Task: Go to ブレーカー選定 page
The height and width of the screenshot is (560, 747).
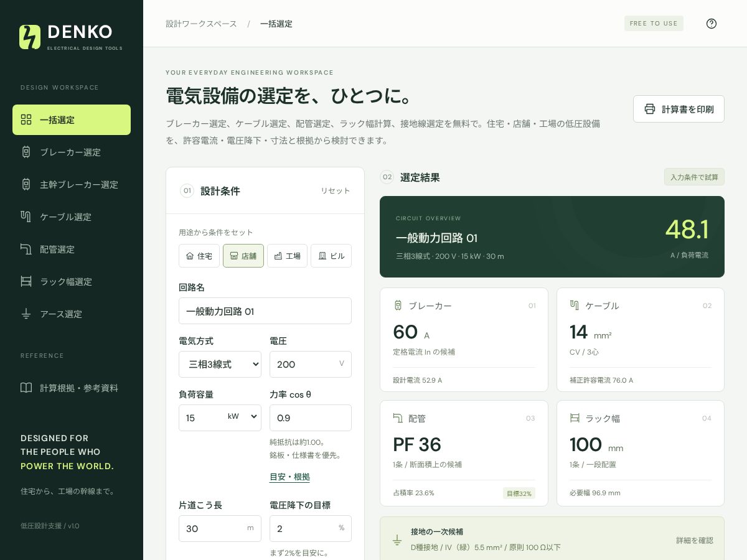Action: [x=72, y=152]
